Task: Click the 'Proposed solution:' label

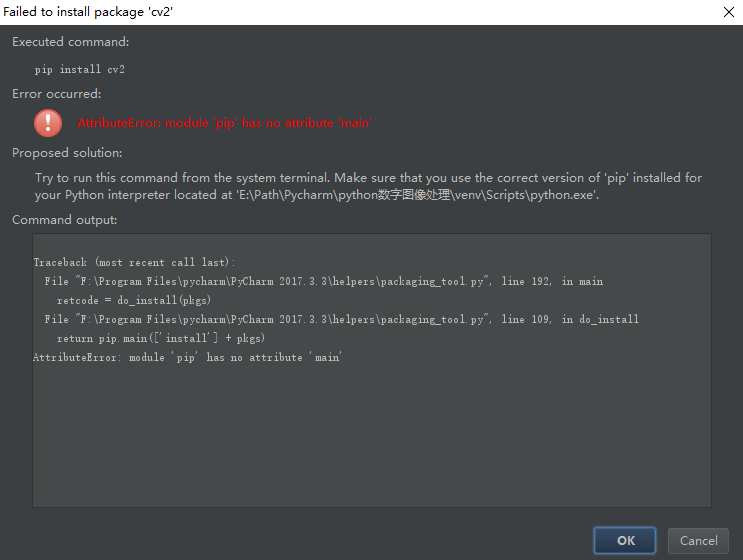Action: click(x=67, y=153)
